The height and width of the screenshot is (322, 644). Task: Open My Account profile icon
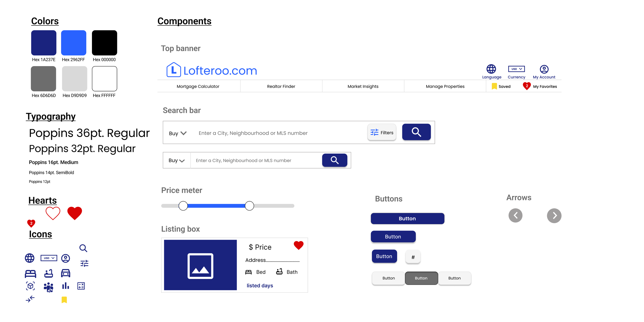point(544,69)
